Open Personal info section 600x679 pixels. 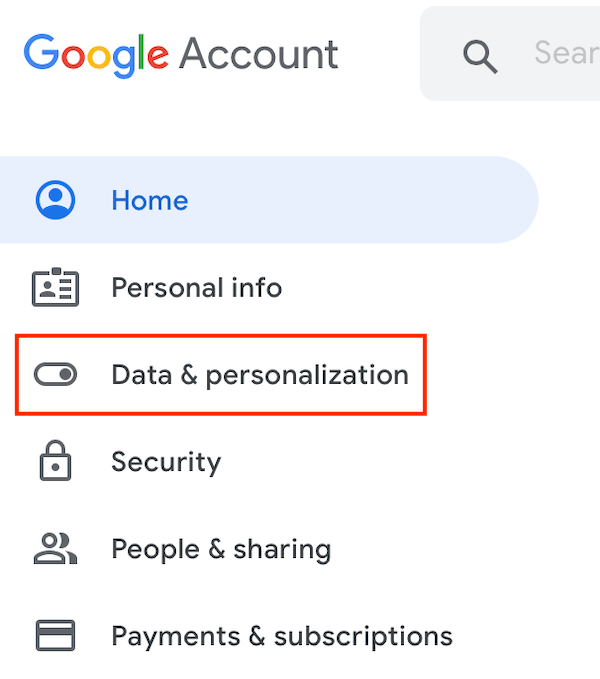click(197, 288)
